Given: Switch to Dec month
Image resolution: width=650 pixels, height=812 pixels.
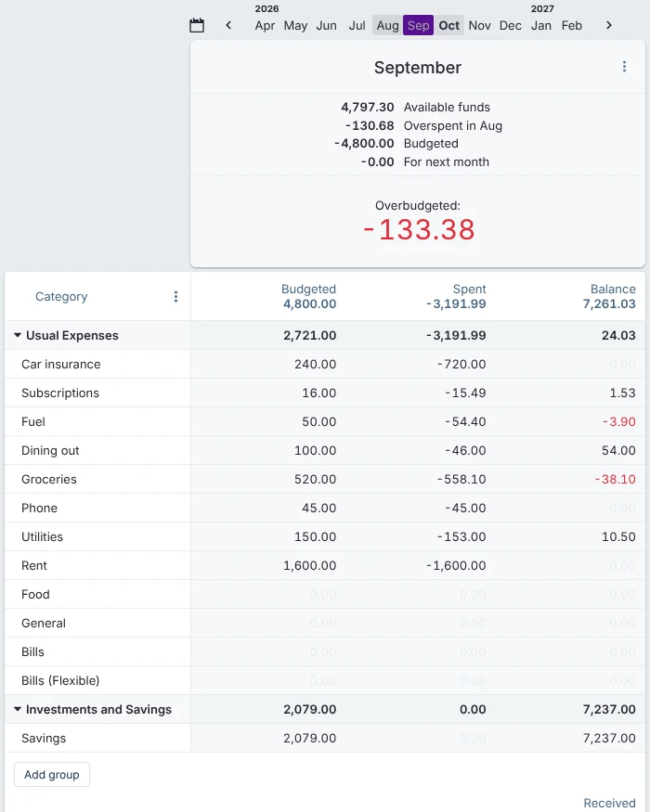Looking at the screenshot, I should coord(511,26).
